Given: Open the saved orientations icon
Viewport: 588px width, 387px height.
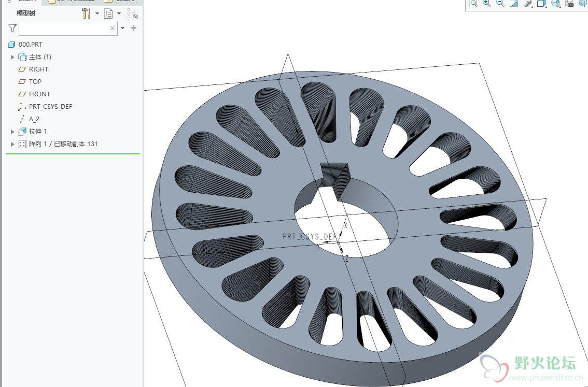Looking at the screenshot, I should pos(556,4).
